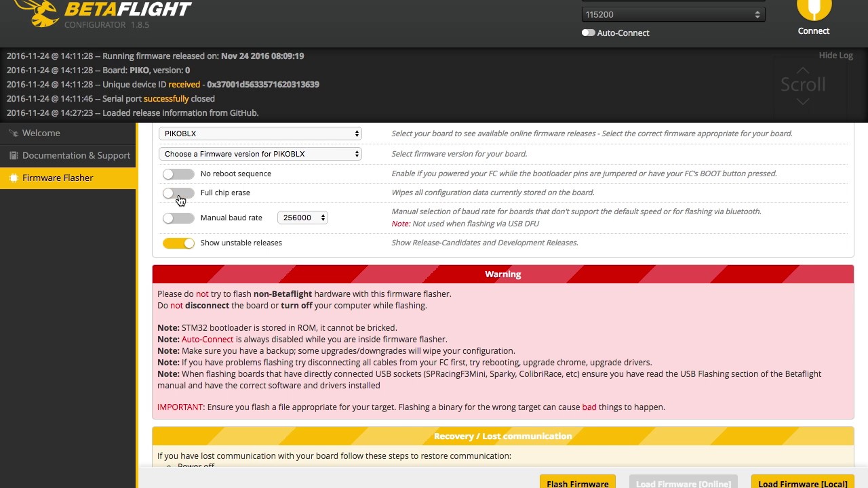Click the Configurator 1.8.5 version text

106,25
